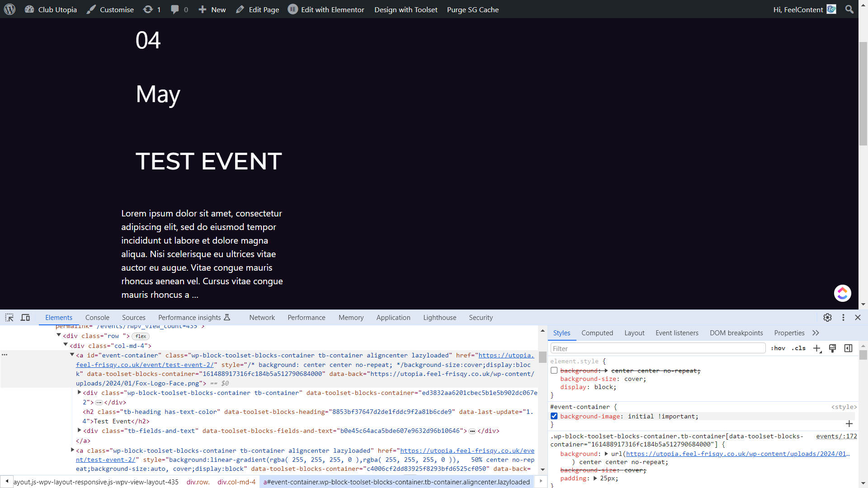The image size is (868, 488).
Task: Collapse the div col-md-4 node
Action: click(x=65, y=345)
